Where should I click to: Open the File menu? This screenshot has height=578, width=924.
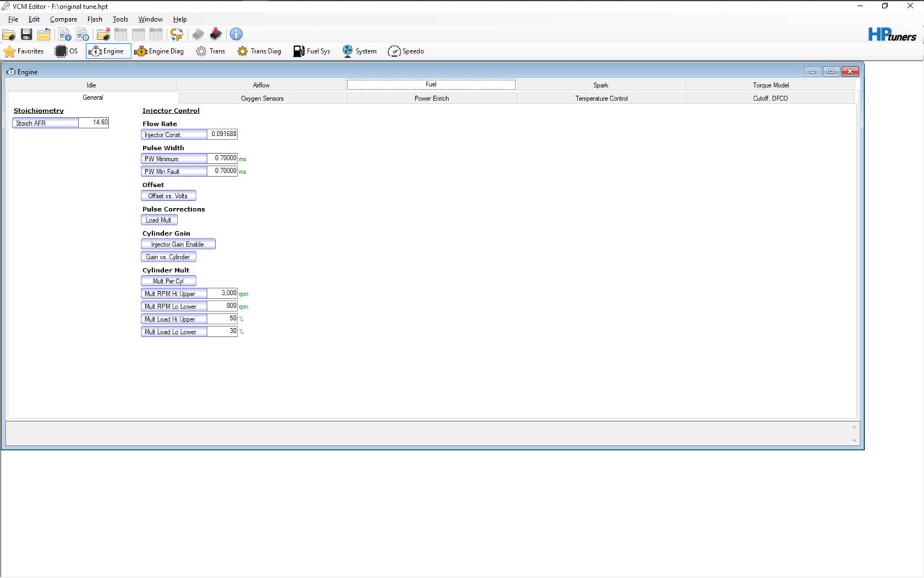click(x=13, y=20)
